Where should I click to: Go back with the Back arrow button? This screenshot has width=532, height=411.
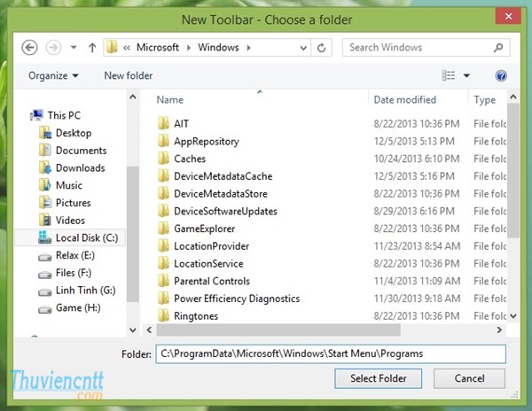29,47
